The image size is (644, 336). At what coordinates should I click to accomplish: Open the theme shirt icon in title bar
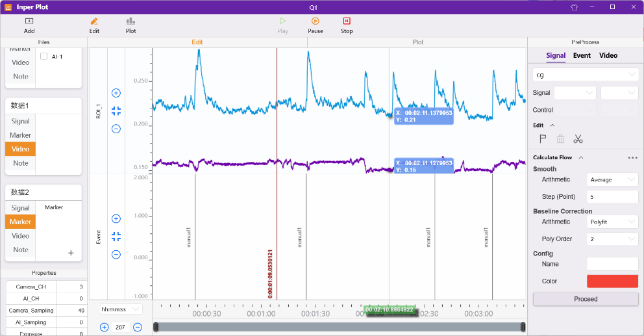(574, 7)
